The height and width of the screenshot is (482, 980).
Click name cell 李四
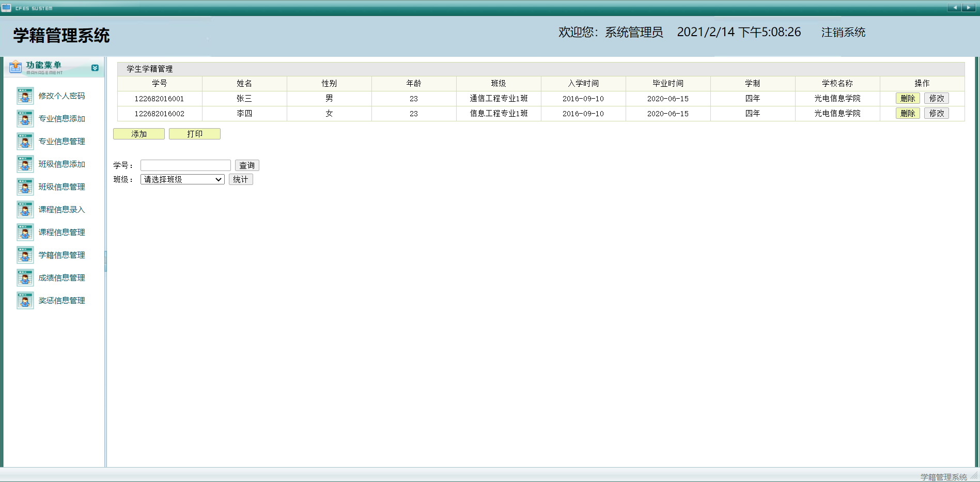pos(244,113)
